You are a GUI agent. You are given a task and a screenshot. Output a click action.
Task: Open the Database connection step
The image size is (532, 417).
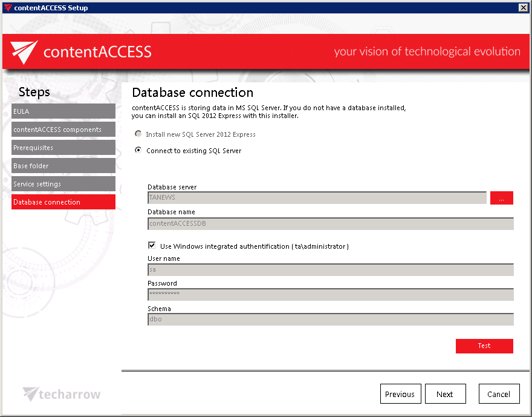(x=63, y=202)
